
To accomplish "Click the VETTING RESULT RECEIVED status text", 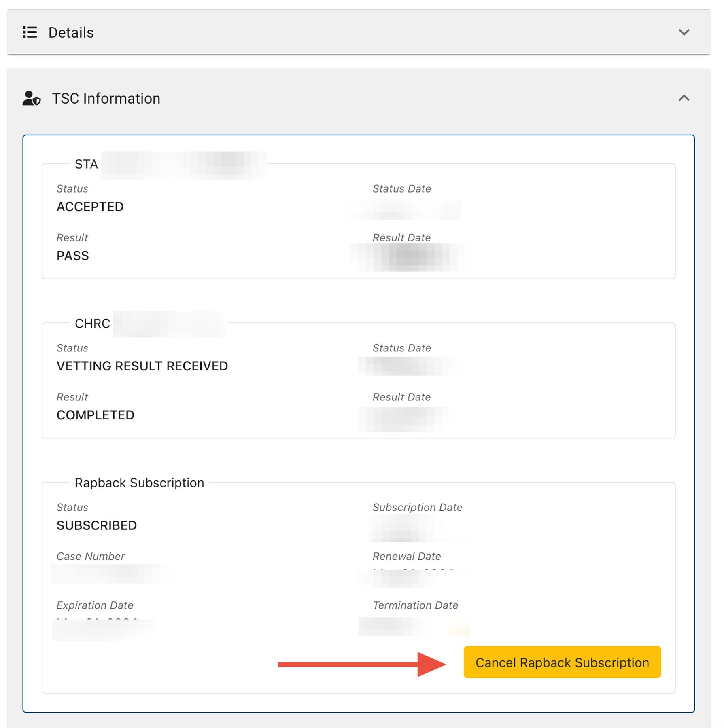I will click(x=142, y=366).
